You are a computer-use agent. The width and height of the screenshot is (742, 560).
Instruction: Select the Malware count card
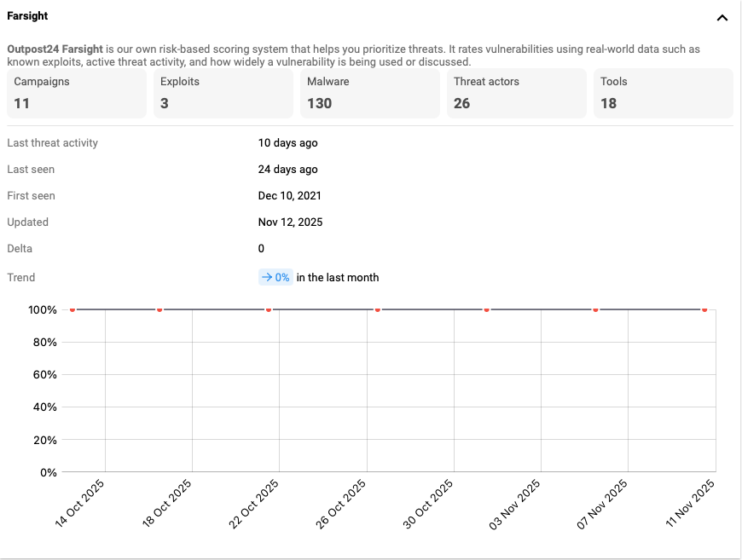(369, 93)
